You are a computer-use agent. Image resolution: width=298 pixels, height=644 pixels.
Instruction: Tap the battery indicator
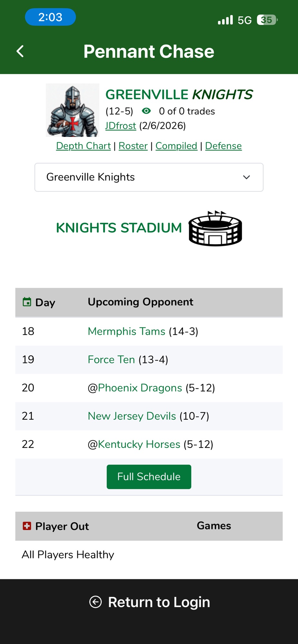[267, 20]
